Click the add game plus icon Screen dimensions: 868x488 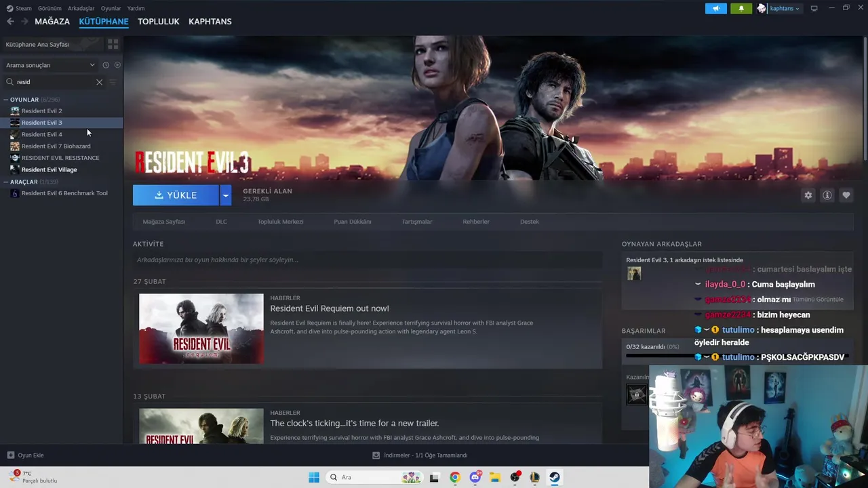tap(10, 455)
